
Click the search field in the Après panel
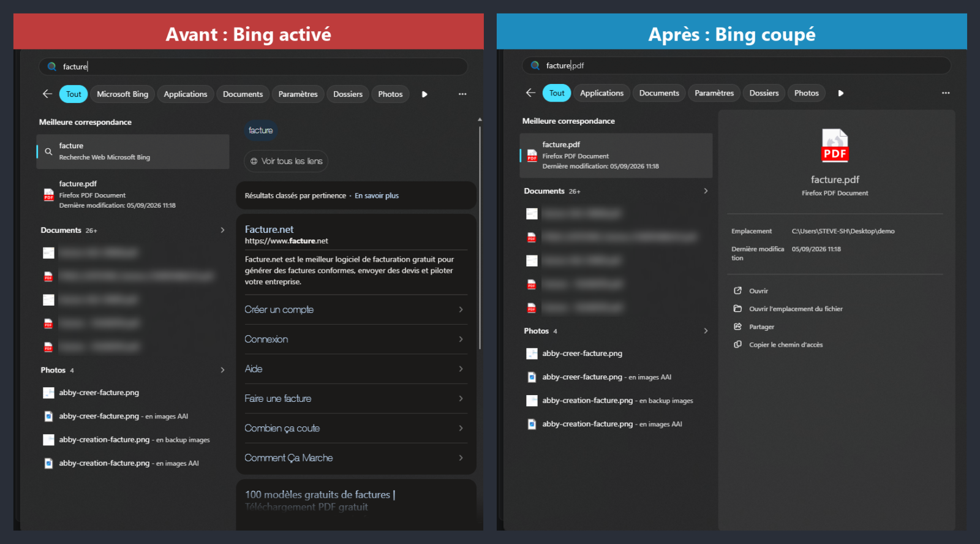[x=736, y=66]
